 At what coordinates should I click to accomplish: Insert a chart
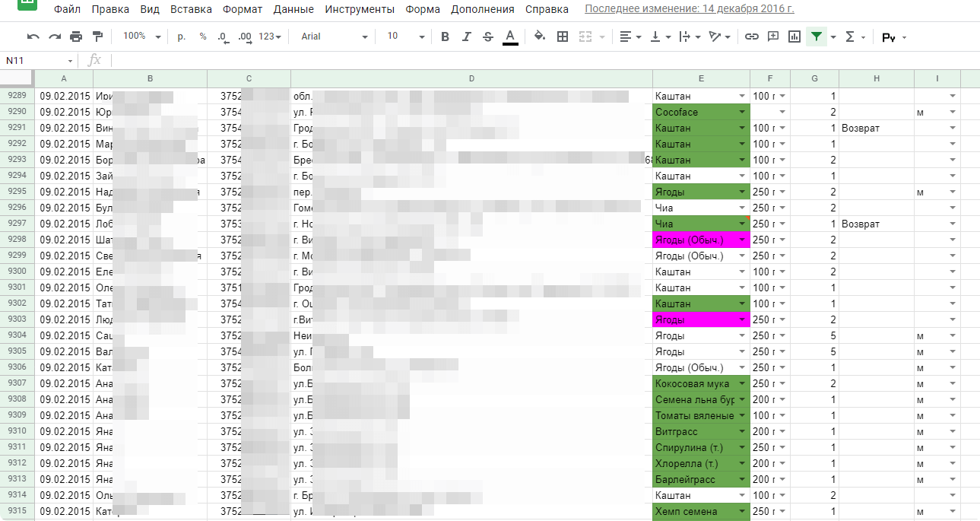point(794,36)
